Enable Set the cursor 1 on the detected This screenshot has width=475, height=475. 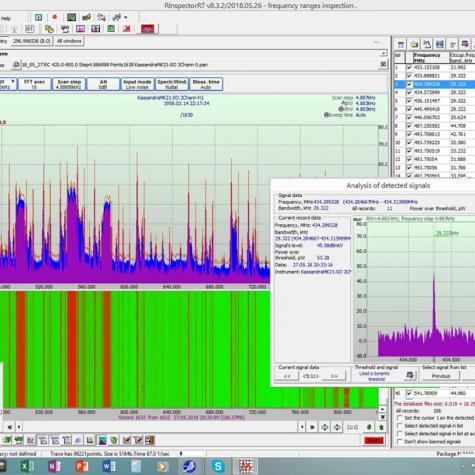(400, 418)
